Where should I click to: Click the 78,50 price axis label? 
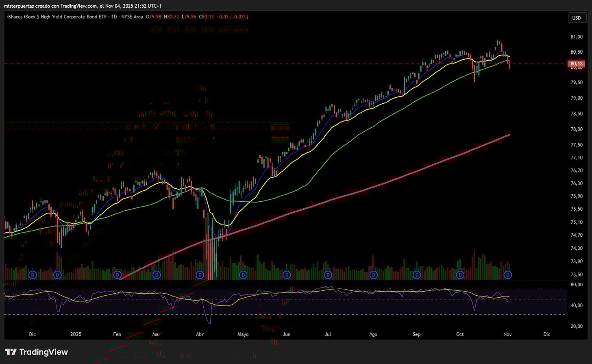coord(576,114)
